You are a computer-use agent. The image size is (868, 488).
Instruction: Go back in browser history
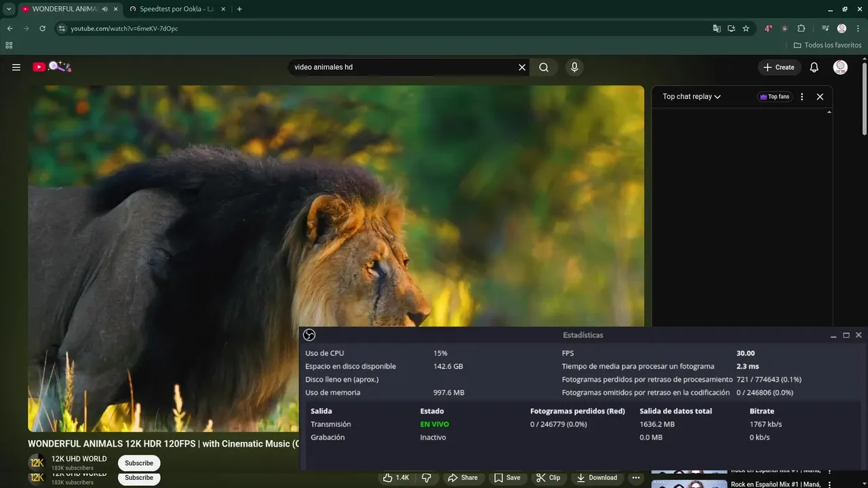coord(9,28)
